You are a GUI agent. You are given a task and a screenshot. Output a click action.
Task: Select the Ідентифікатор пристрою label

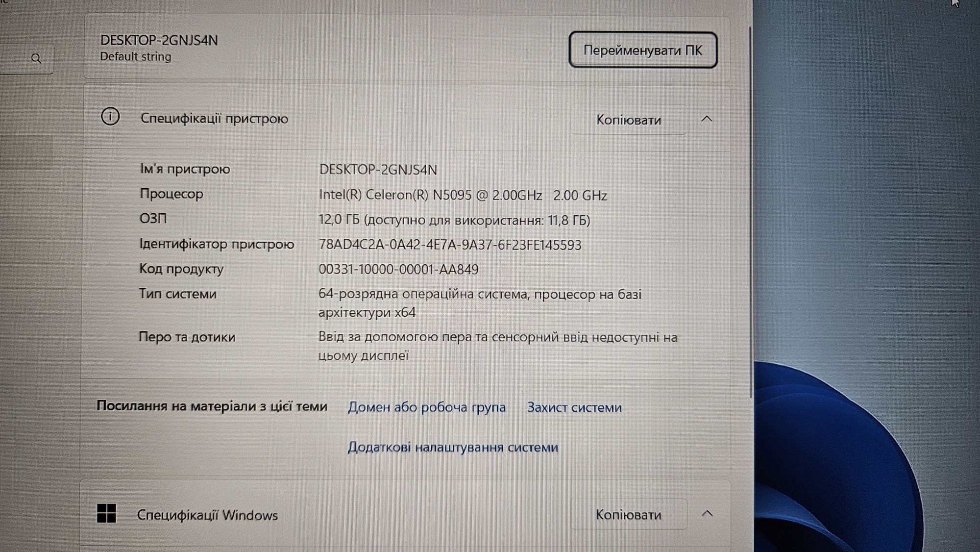click(217, 244)
